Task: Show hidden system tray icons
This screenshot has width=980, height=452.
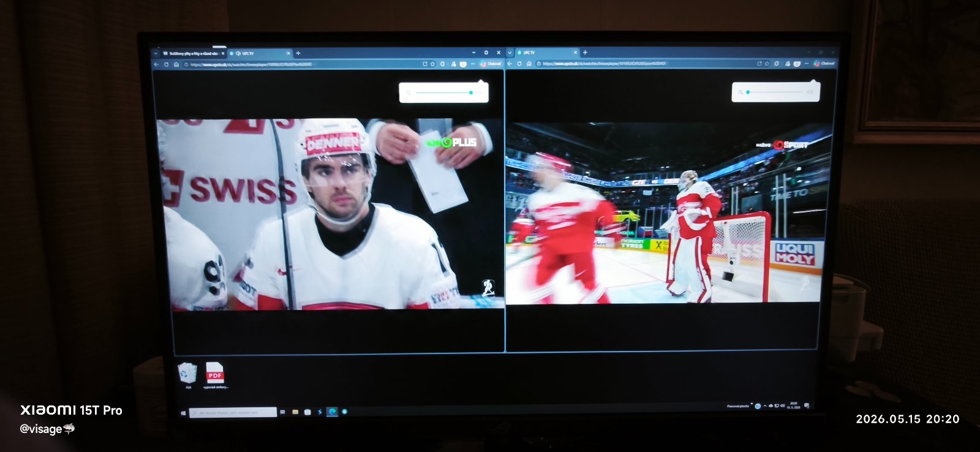Action: pos(764,406)
